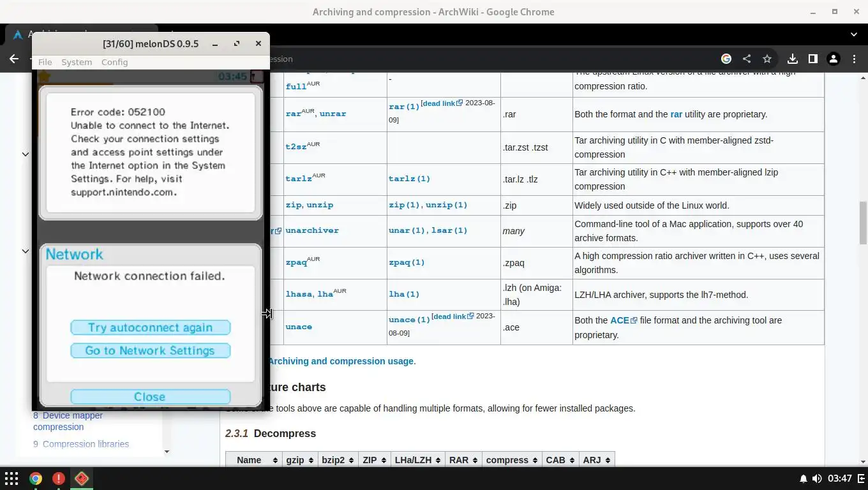Open the t2sz AUR package link
Image resolution: width=868 pixels, height=490 pixels.
[x=296, y=147]
